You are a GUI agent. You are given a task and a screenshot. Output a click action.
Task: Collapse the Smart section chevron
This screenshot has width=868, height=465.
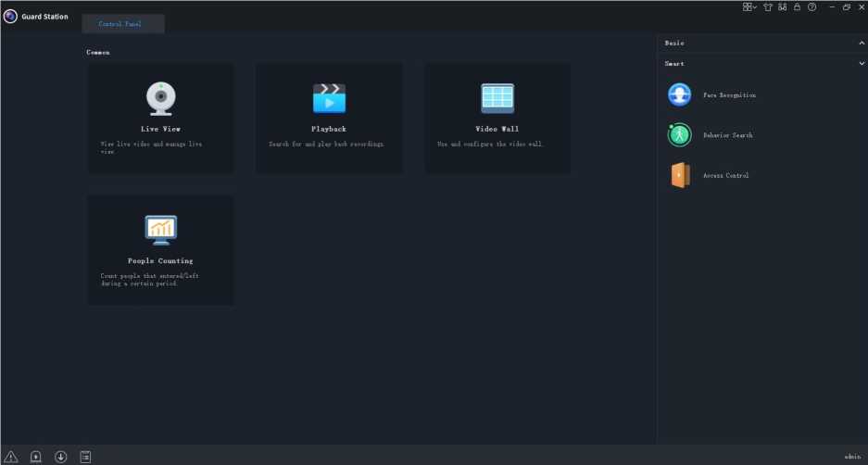[861, 64]
